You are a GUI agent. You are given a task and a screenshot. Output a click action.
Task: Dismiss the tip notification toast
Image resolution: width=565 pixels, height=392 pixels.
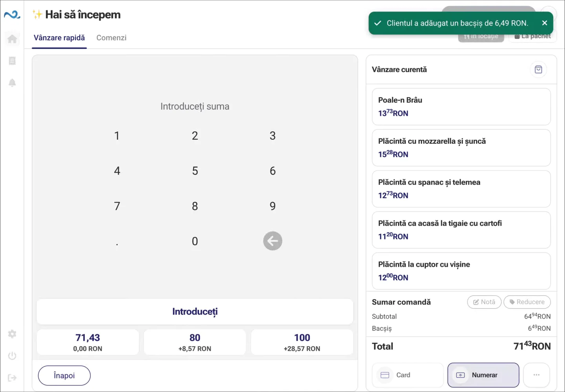[x=544, y=23]
